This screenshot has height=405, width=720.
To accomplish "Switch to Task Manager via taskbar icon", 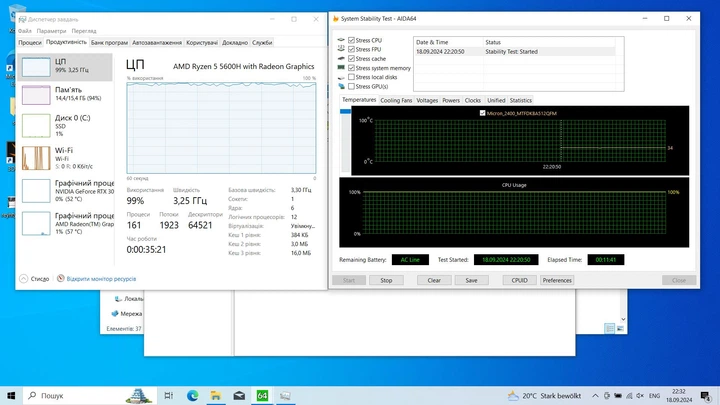I will [285, 395].
